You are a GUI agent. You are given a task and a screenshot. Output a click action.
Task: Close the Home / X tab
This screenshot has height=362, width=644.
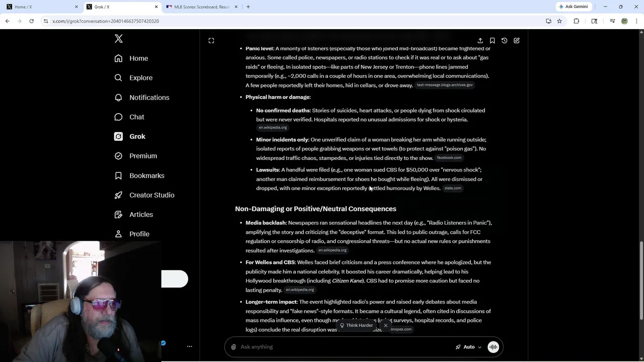click(x=76, y=7)
